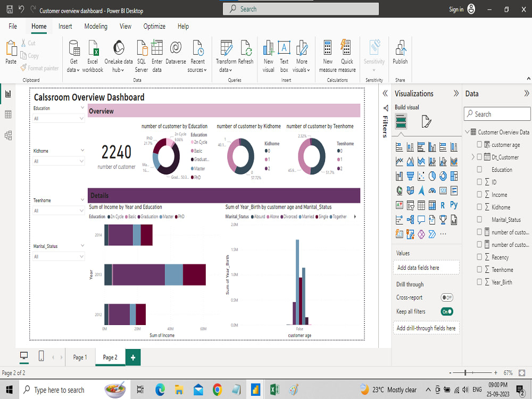Check the Education field checkbox
The image size is (532, 399).
click(x=479, y=169)
